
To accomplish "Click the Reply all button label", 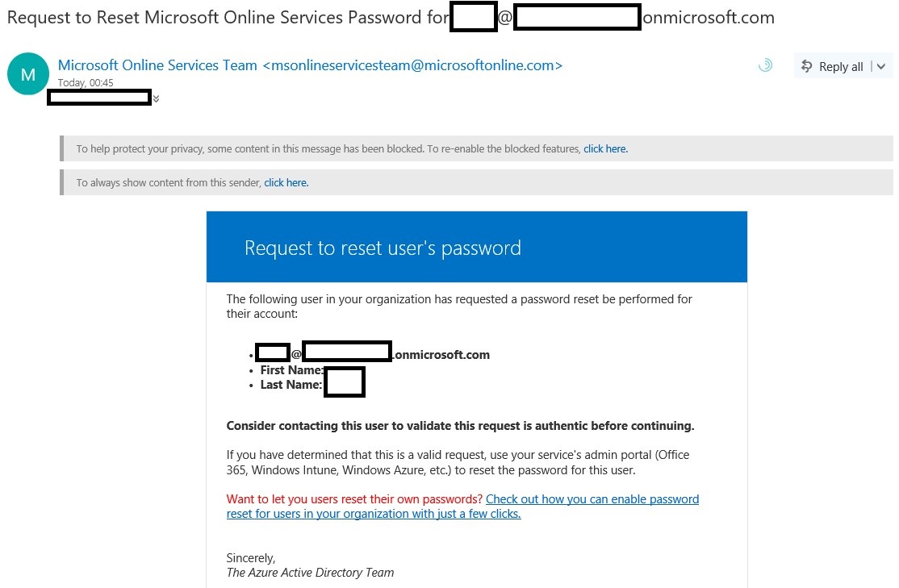I will pos(841,66).
